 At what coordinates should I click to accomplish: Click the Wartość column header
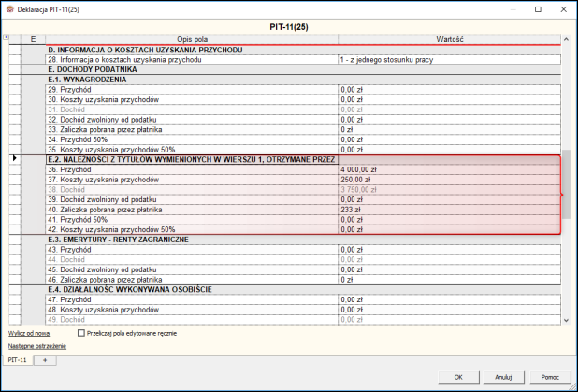[x=449, y=39]
